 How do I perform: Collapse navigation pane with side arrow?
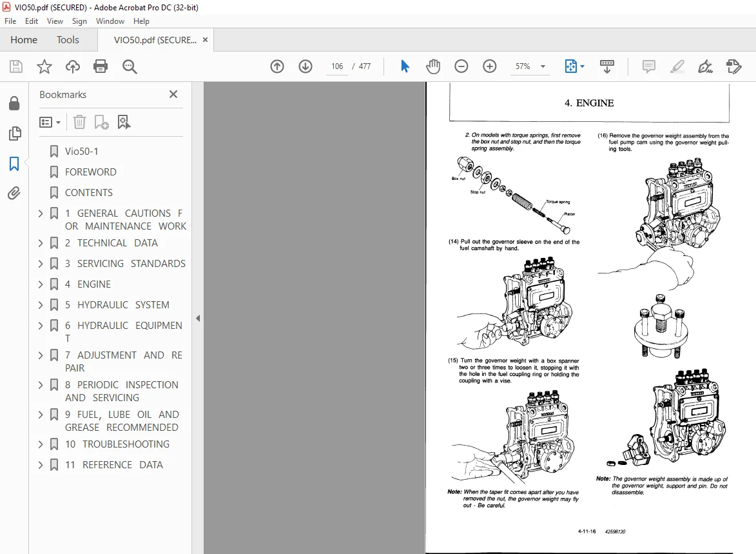198,319
